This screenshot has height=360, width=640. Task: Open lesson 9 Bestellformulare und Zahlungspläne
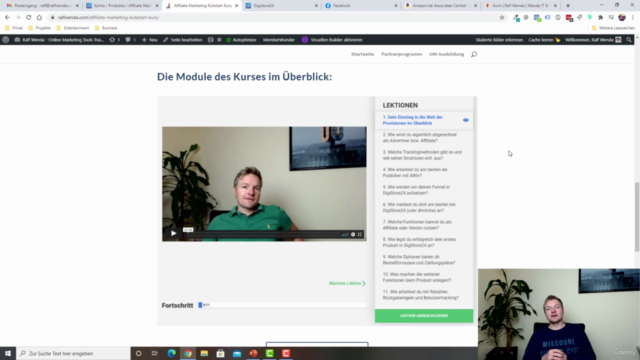click(x=419, y=260)
